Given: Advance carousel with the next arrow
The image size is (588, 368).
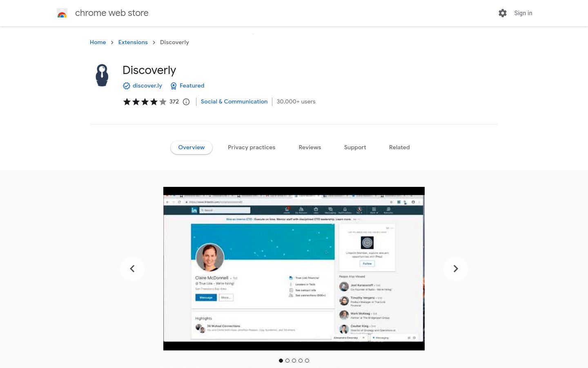Looking at the screenshot, I should 456,268.
